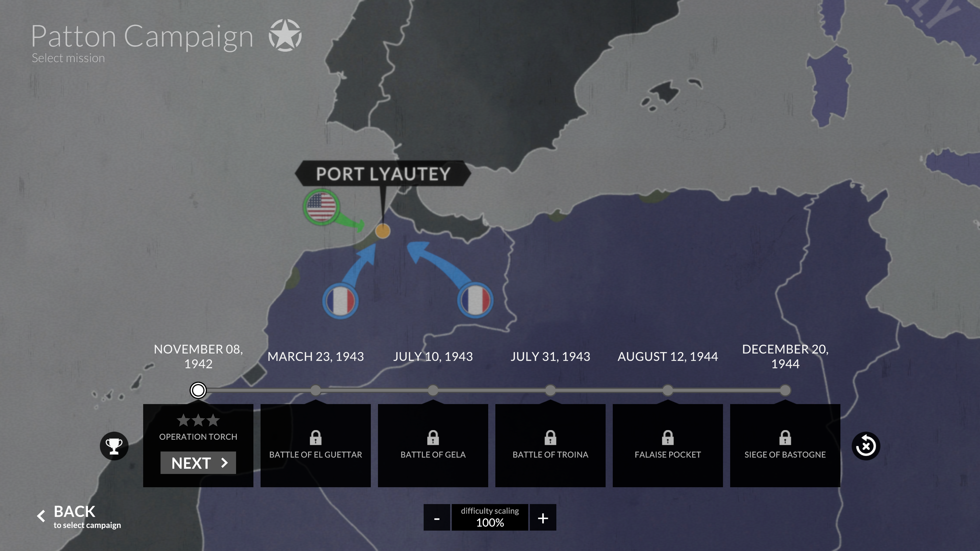Select the March 23, 1943 timeline marker

point(316,390)
